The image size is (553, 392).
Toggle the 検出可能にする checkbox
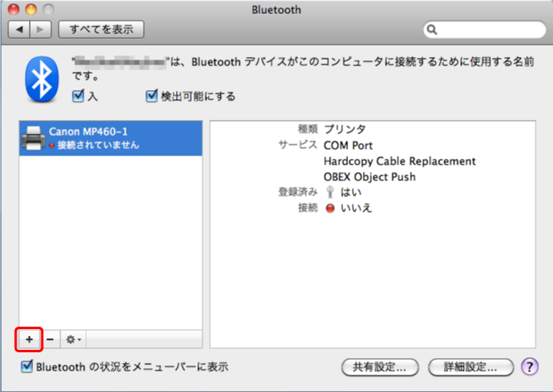pyautogui.click(x=151, y=96)
